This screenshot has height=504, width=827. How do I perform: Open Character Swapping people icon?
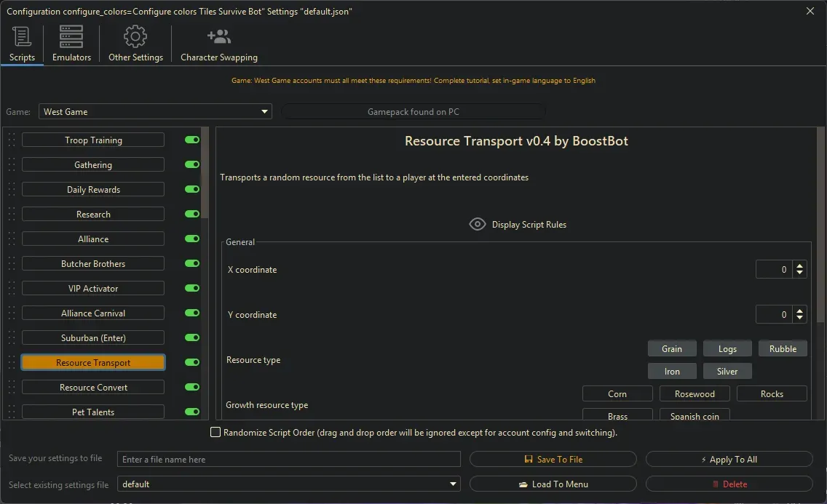(x=218, y=36)
